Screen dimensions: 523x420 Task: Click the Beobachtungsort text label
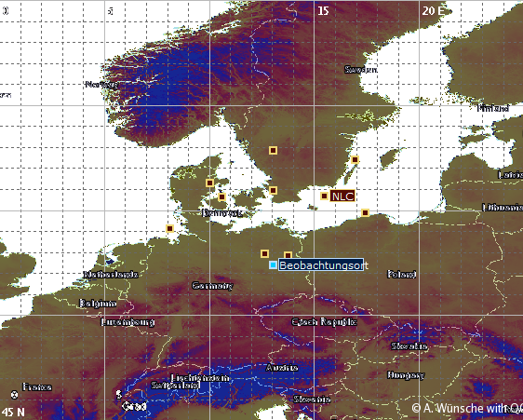(321, 265)
